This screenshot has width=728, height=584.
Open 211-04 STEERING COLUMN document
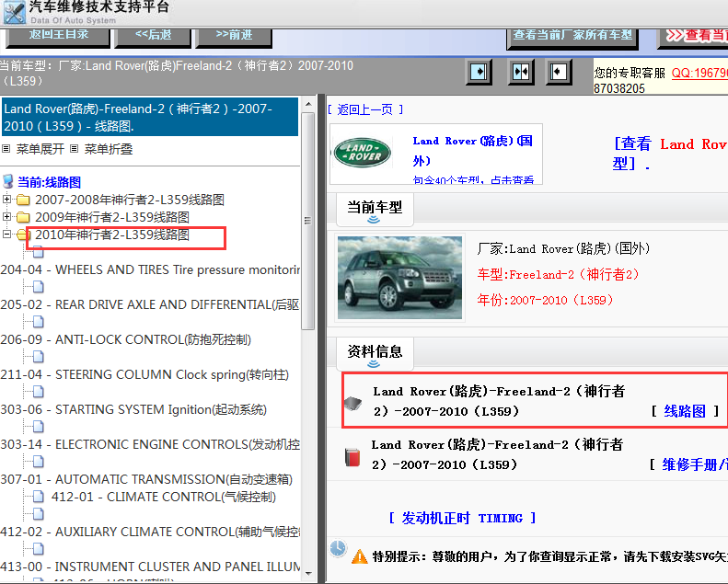point(144,374)
